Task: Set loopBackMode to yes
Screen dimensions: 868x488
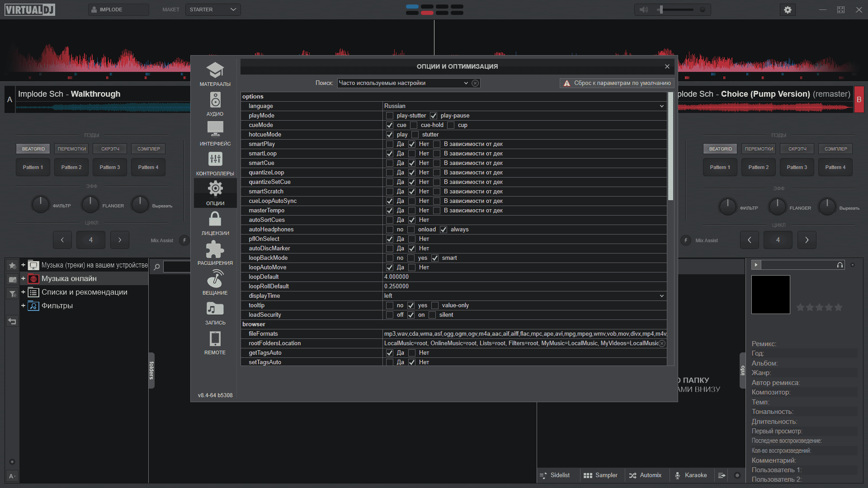Action: point(411,258)
